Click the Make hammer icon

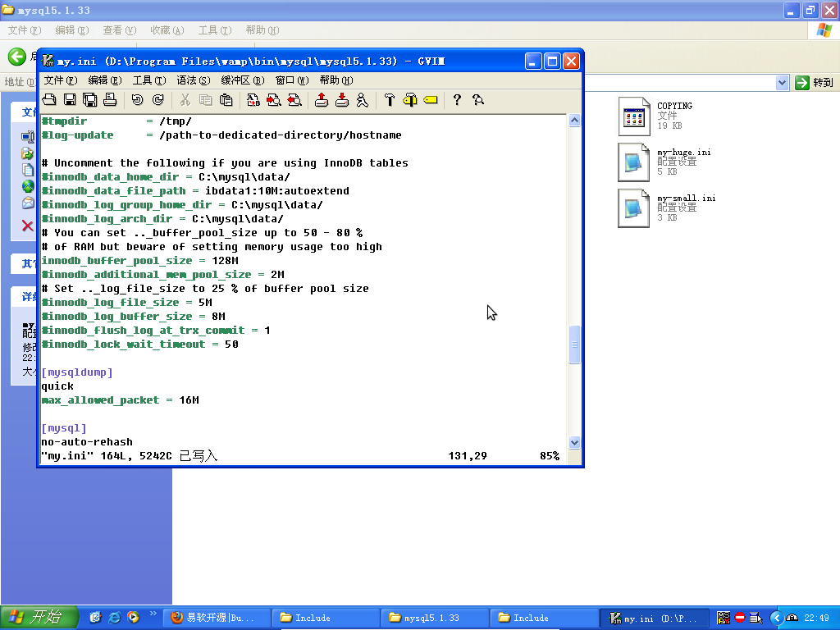[390, 99]
